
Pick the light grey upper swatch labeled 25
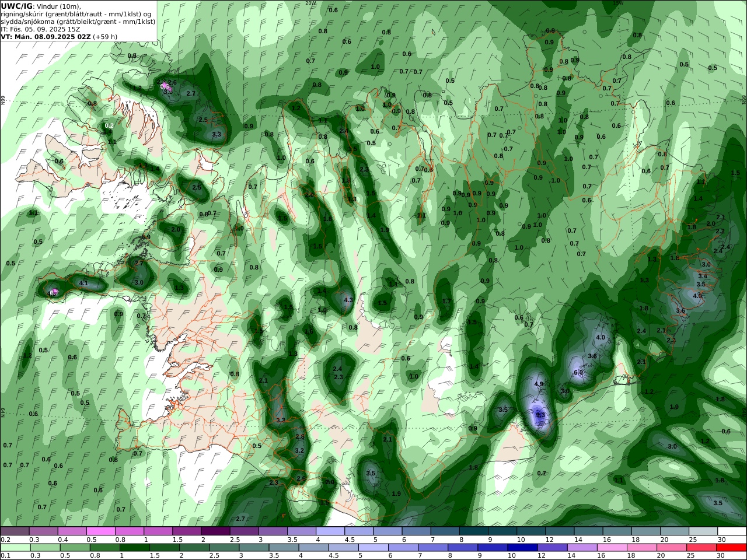pyautogui.click(x=703, y=531)
